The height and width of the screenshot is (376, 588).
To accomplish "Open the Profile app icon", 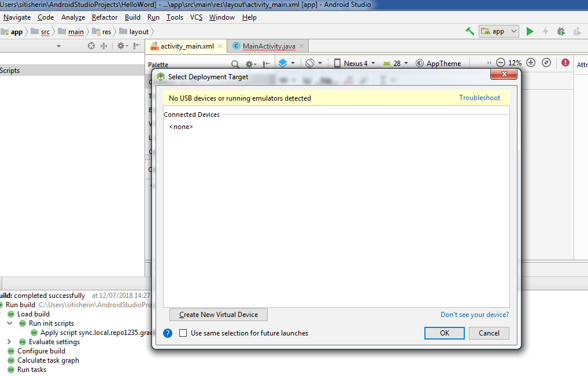I will [576, 32].
